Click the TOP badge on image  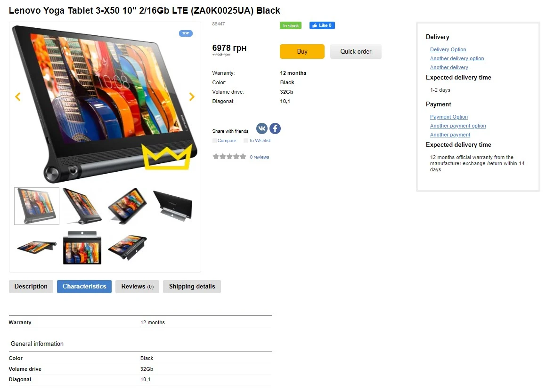point(186,33)
